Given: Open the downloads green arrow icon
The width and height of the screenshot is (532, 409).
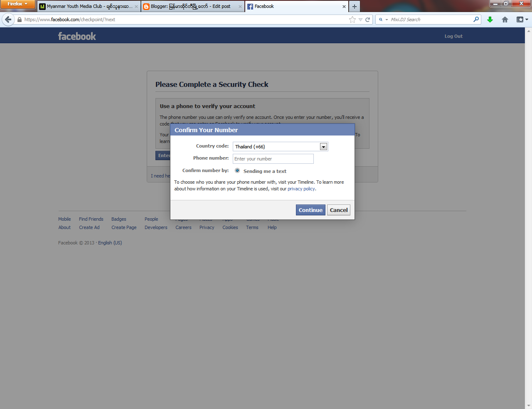Looking at the screenshot, I should pos(490,20).
